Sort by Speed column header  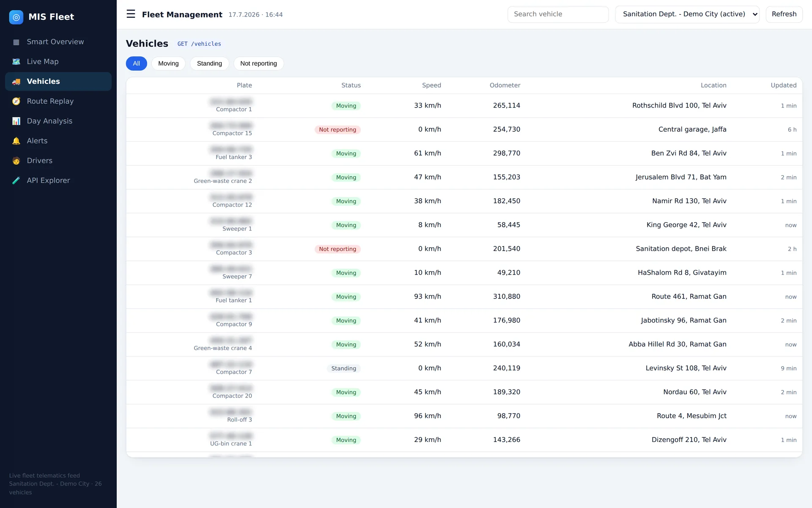pyautogui.click(x=431, y=86)
